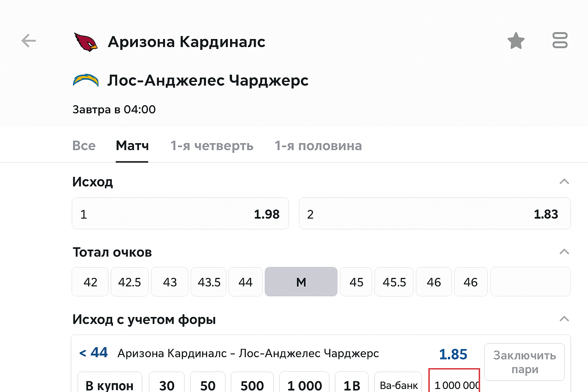Collapse the Исход с учетом форы section
This screenshot has height=392, width=588.
[564, 319]
